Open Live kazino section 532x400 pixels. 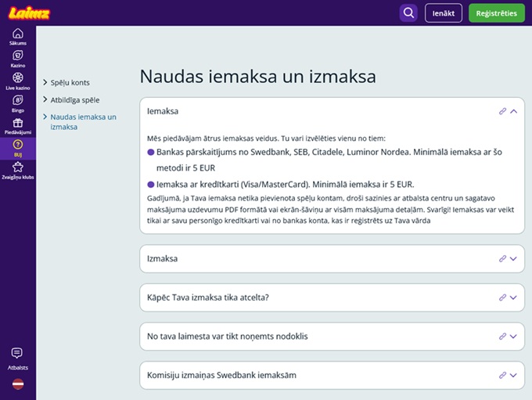(x=17, y=81)
